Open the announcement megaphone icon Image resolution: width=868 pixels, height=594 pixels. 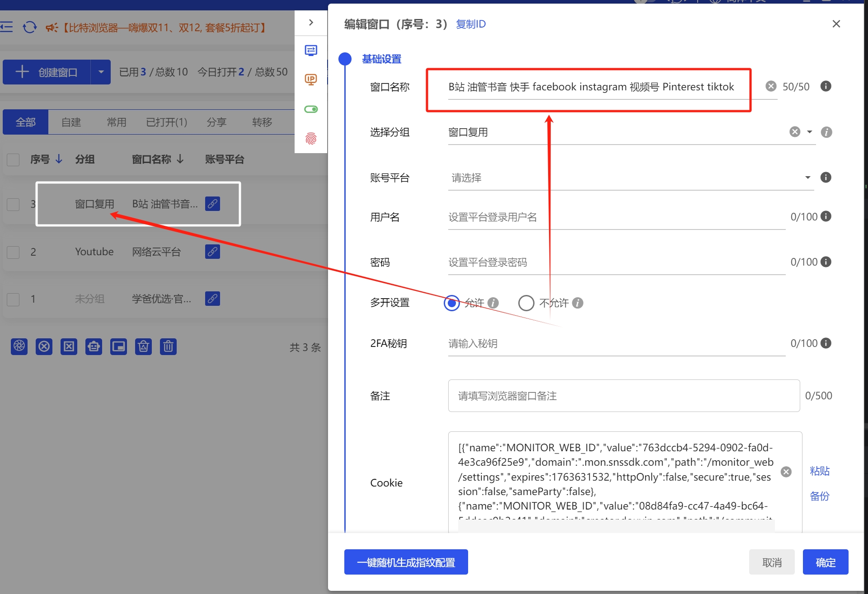(x=52, y=28)
